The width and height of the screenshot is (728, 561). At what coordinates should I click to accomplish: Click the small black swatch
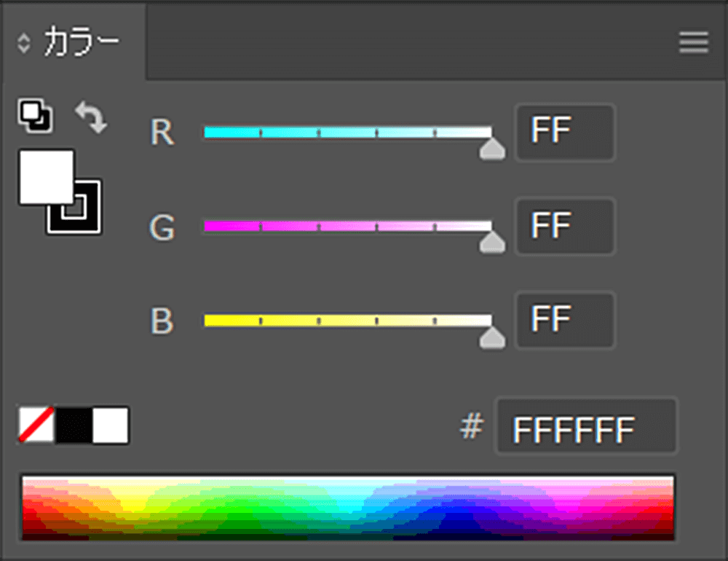74,425
